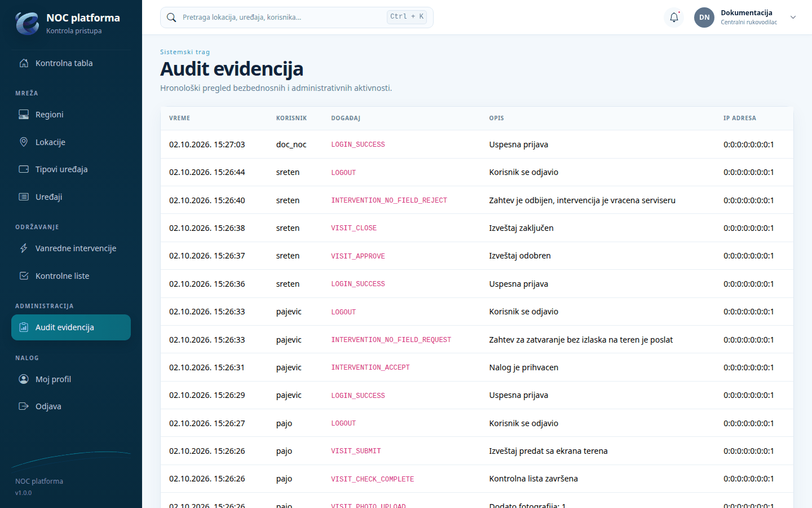The height and width of the screenshot is (508, 812).
Task: Click the Kontrolne liste checkbox icon
Action: (24, 276)
